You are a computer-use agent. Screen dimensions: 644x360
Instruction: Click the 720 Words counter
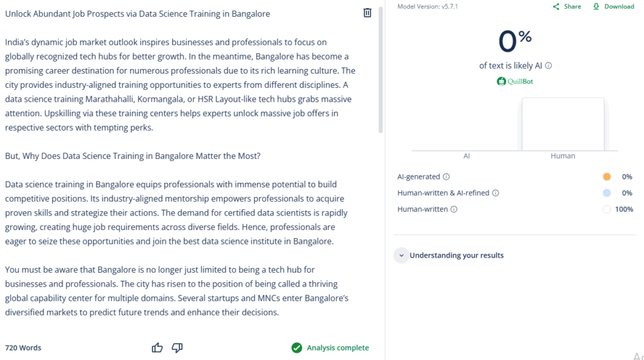click(x=23, y=348)
